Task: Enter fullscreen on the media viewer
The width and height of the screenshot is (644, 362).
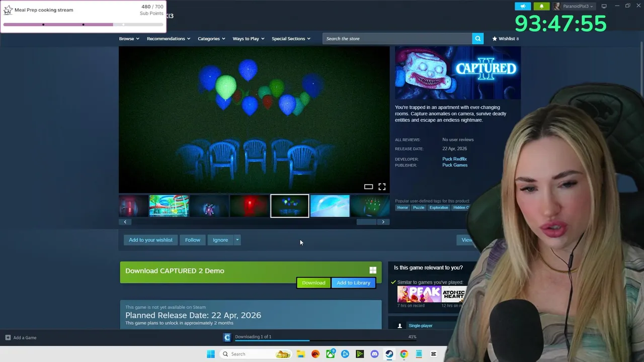Action: tap(382, 187)
